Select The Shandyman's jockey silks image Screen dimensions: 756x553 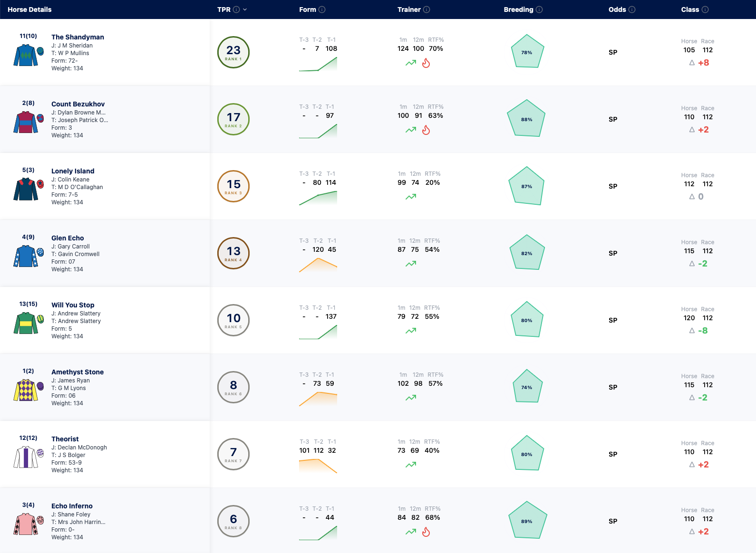coord(26,55)
